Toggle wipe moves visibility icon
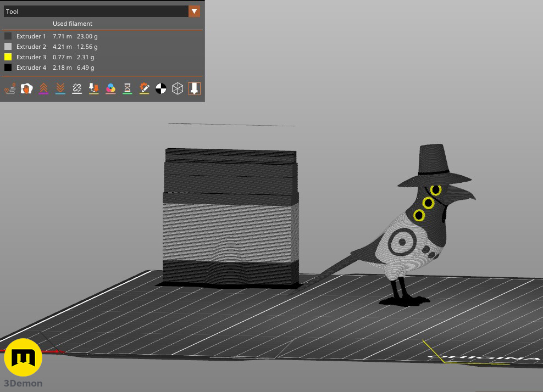The width and height of the screenshot is (543, 392). coord(27,88)
